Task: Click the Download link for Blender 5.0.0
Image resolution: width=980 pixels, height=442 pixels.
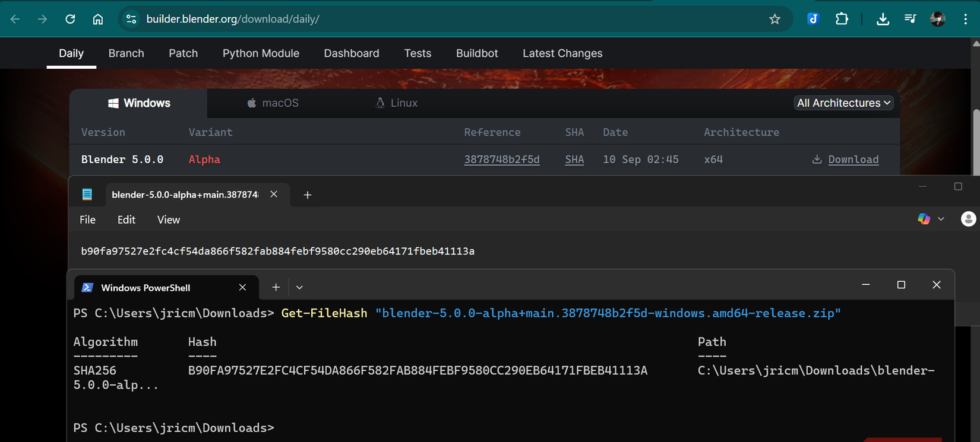Action: coord(853,160)
